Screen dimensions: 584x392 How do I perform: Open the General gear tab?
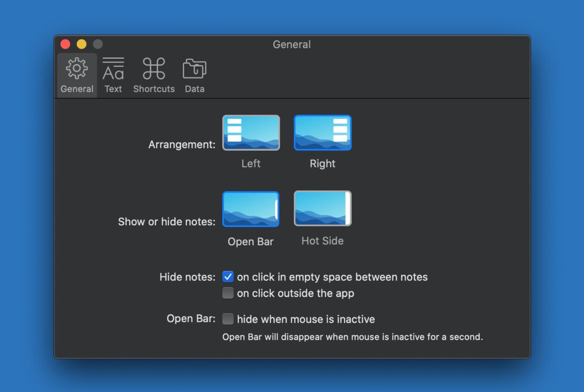coord(77,75)
